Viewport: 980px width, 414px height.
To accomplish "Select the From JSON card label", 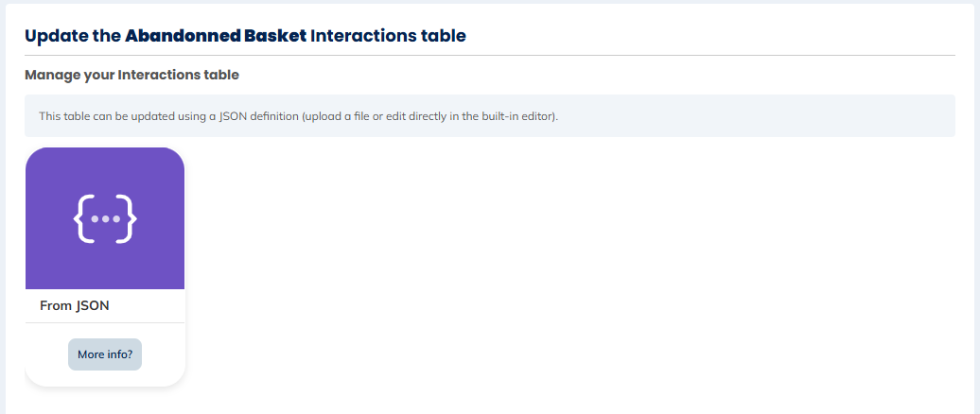I will click(x=75, y=306).
